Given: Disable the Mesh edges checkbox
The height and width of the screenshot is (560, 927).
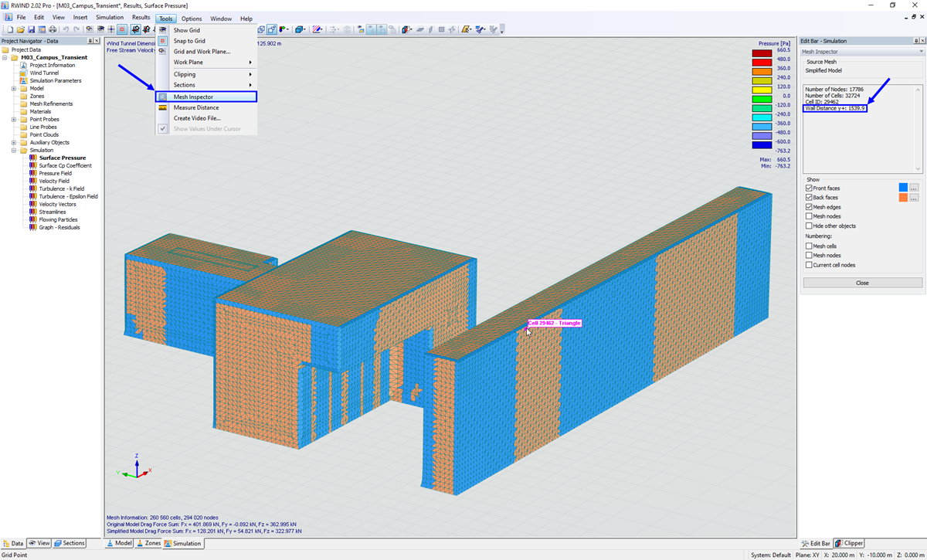Looking at the screenshot, I should 809,207.
